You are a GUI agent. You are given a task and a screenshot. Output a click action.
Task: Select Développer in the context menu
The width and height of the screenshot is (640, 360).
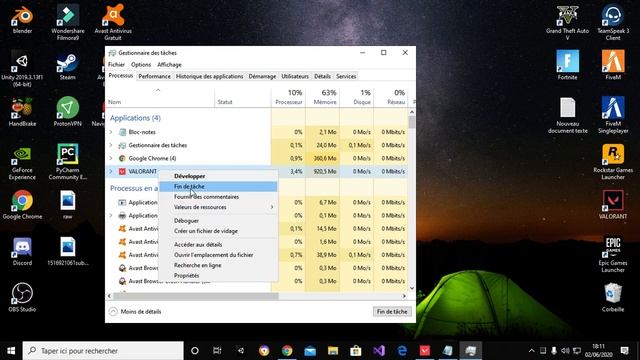click(x=218, y=176)
